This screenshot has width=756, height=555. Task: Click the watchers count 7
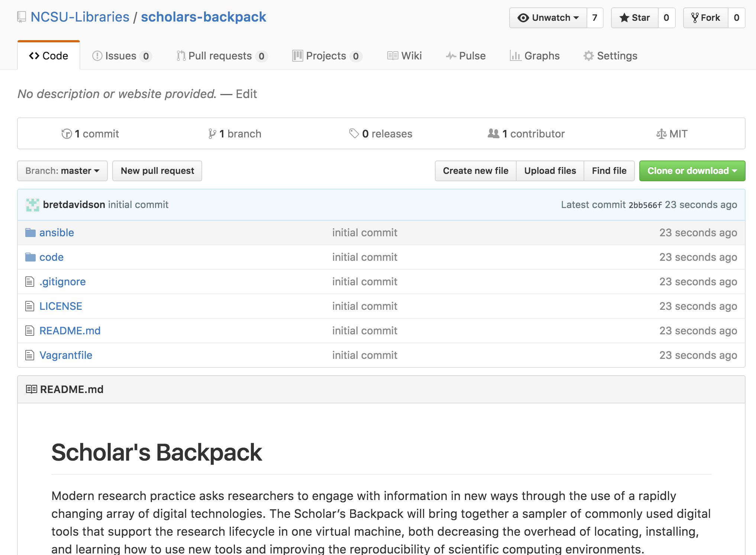click(595, 18)
